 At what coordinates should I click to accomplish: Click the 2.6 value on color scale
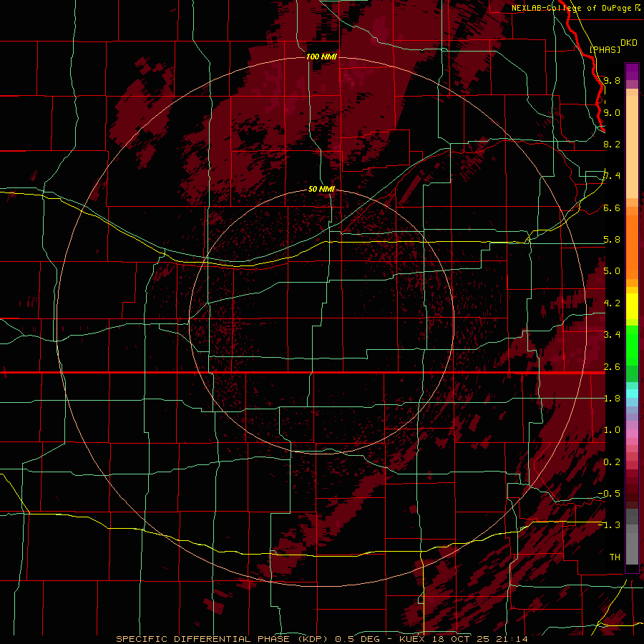pos(612,367)
